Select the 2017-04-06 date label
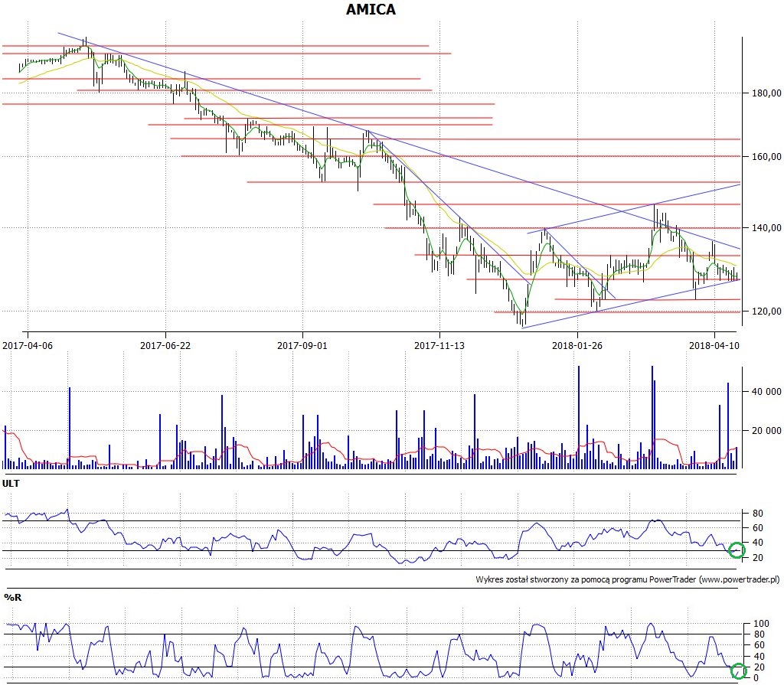The height and width of the screenshot is (685, 784). click(28, 345)
